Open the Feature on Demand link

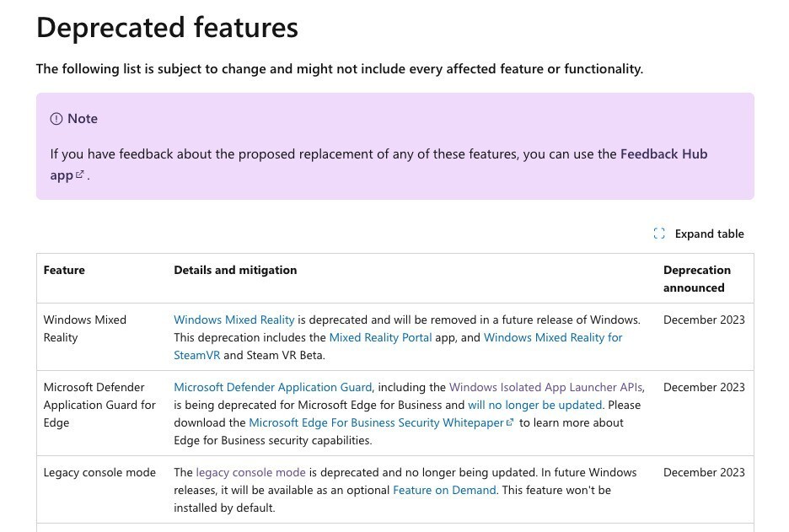444,490
